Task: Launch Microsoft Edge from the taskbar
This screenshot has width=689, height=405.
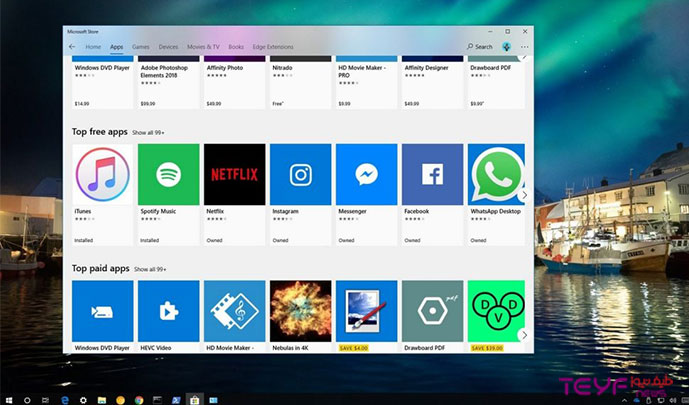Action: [x=65, y=400]
